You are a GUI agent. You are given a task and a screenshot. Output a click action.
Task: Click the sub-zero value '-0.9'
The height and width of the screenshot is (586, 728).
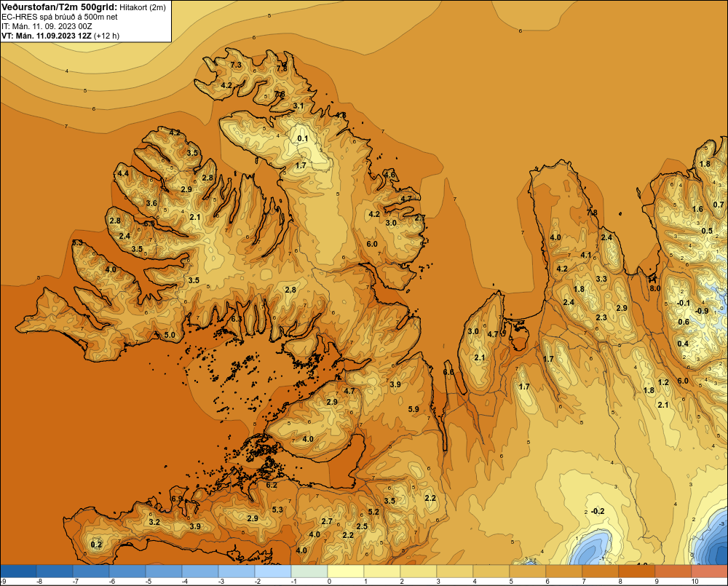point(702,311)
